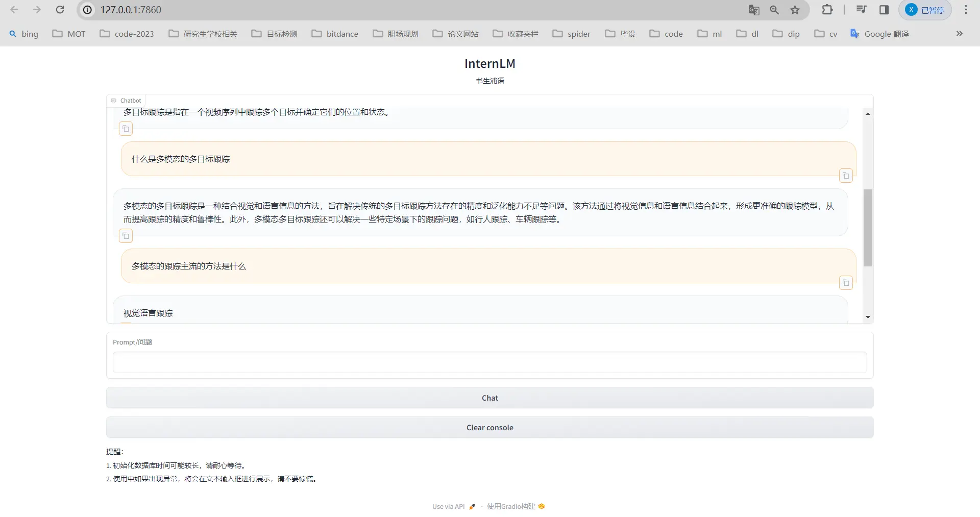Click the InternLM page title
980x517 pixels.
pos(489,64)
